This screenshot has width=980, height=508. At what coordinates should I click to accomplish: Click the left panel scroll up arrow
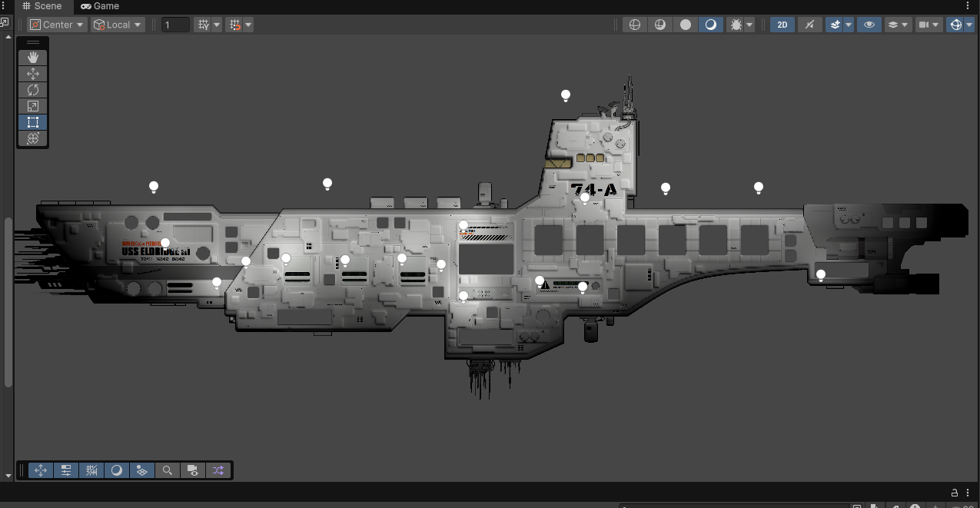(8, 37)
